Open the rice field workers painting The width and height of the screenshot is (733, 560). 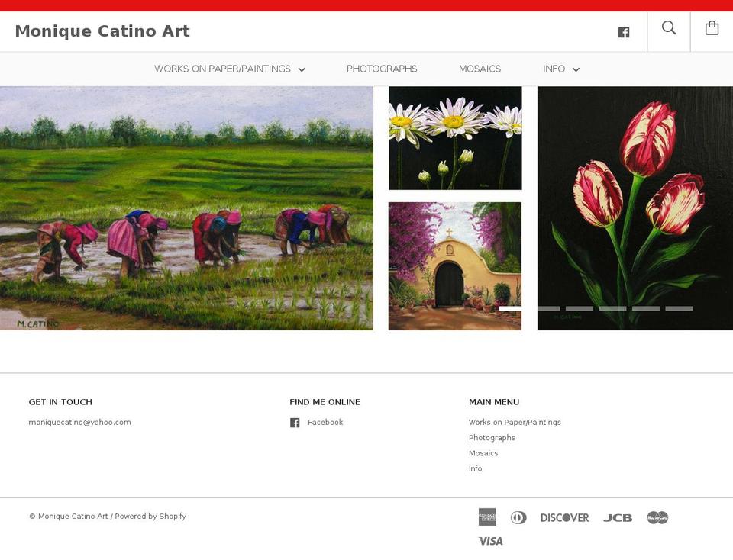186,208
